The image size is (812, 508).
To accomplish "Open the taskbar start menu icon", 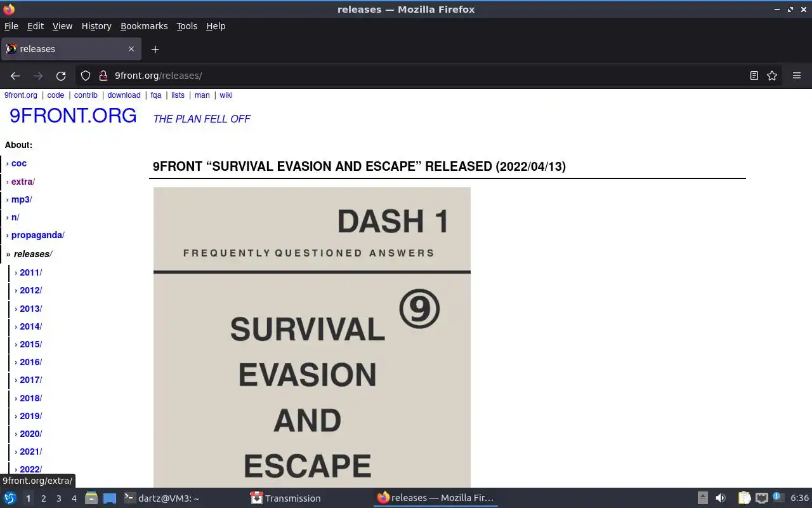I will (10, 498).
